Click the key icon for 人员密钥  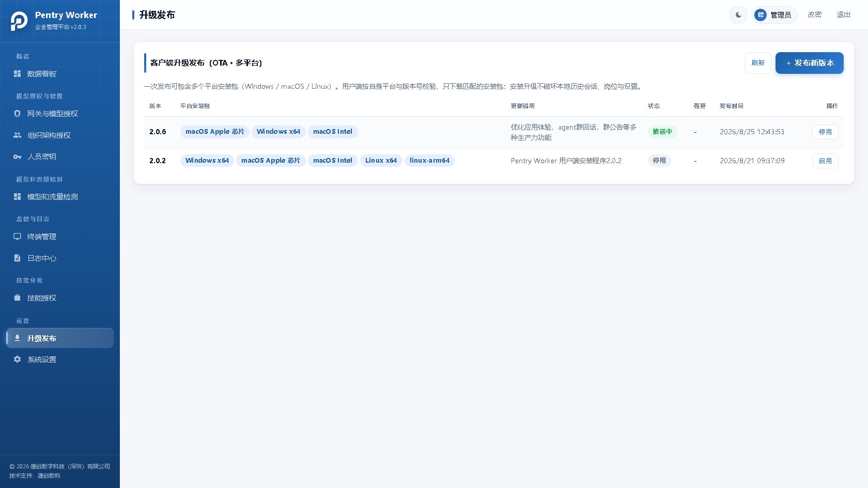[17, 156]
